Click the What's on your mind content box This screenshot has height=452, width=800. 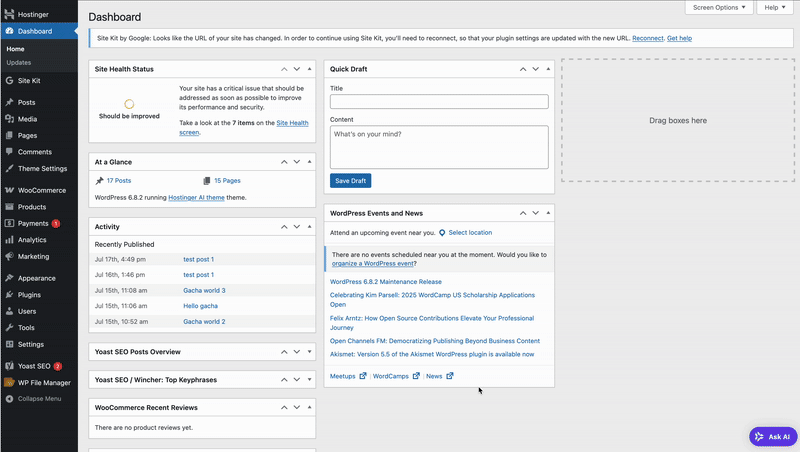click(439, 147)
